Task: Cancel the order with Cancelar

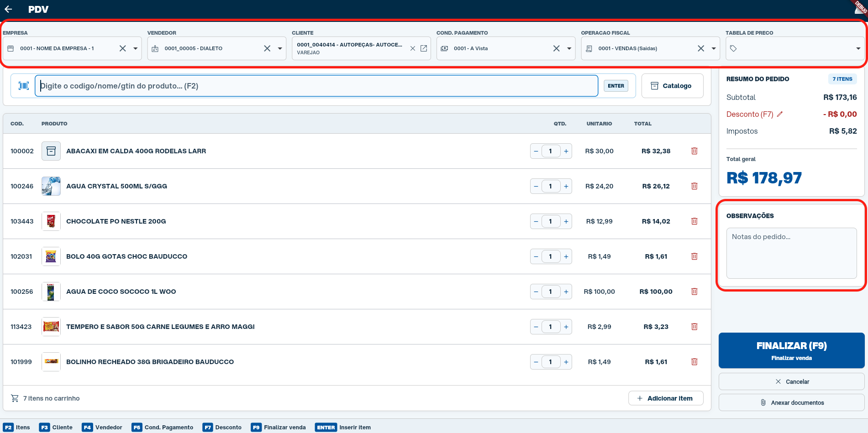Action: [791, 381]
